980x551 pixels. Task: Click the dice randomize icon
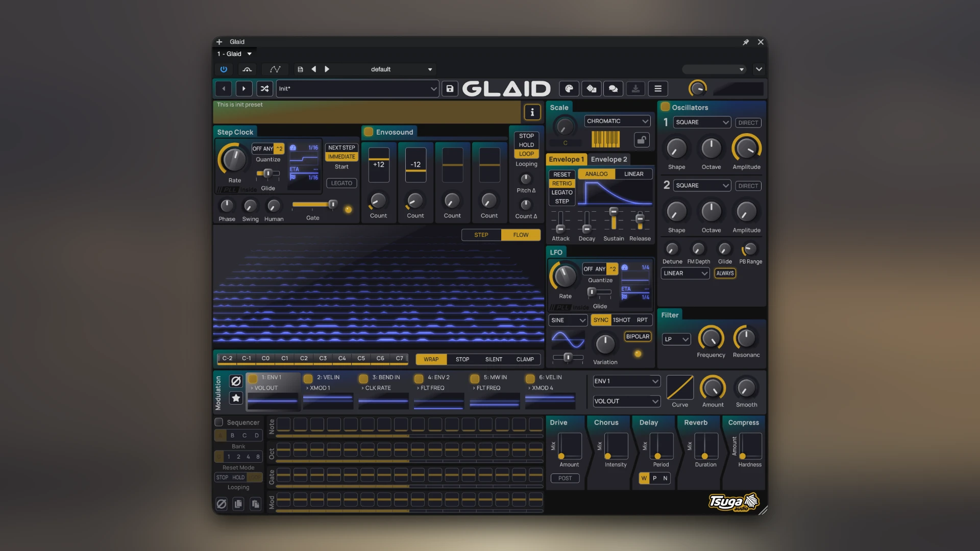591,89
